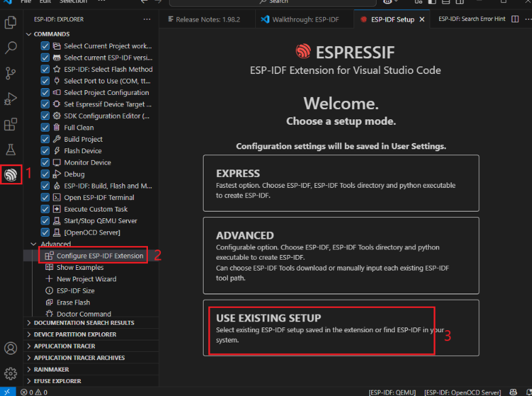This screenshot has width=532, height=396.
Task: Click the SDK Configuration Editor gear icon
Action: [x=57, y=116]
